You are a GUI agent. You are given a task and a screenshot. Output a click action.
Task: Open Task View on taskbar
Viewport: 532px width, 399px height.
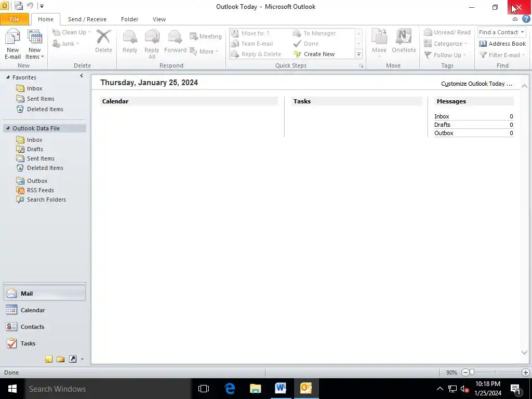click(x=204, y=389)
